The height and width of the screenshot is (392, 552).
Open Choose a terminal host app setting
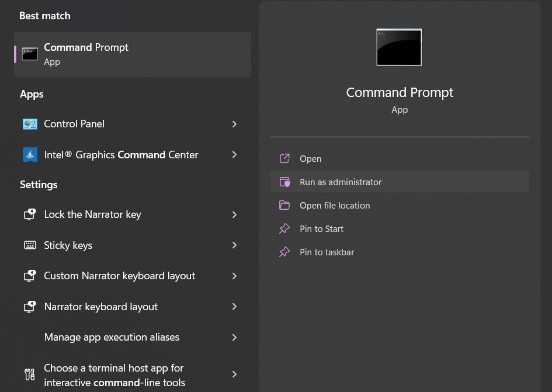pyautogui.click(x=133, y=374)
